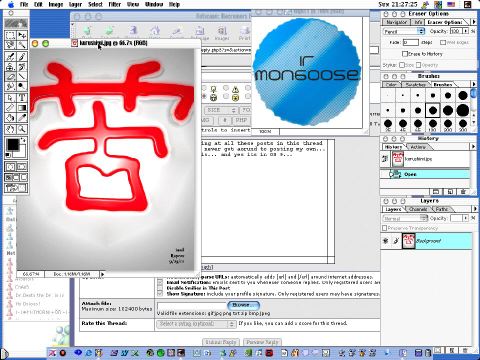
Task: Enable Erase to History checkbox
Action: click(x=405, y=54)
